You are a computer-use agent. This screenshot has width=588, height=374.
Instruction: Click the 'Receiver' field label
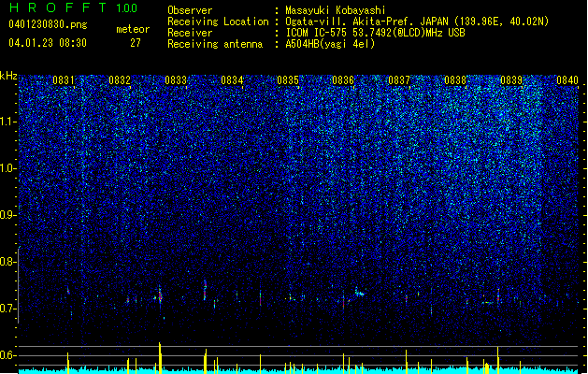coord(190,33)
